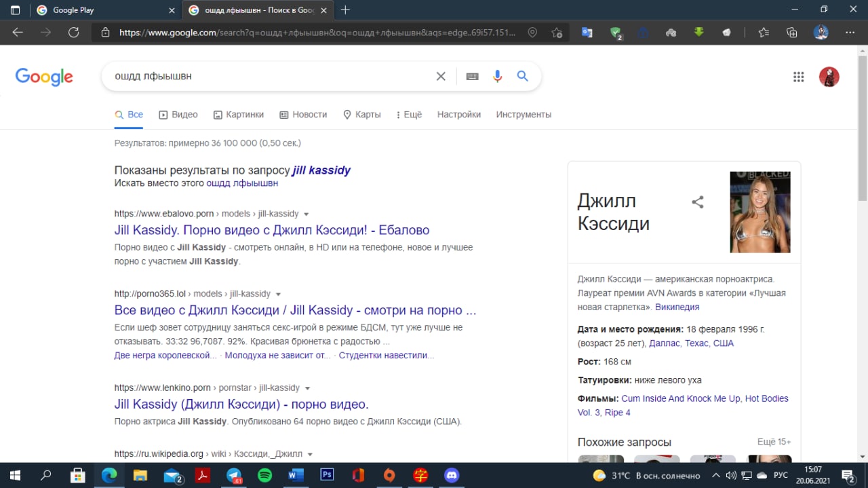View site information lock icon

click(x=105, y=33)
